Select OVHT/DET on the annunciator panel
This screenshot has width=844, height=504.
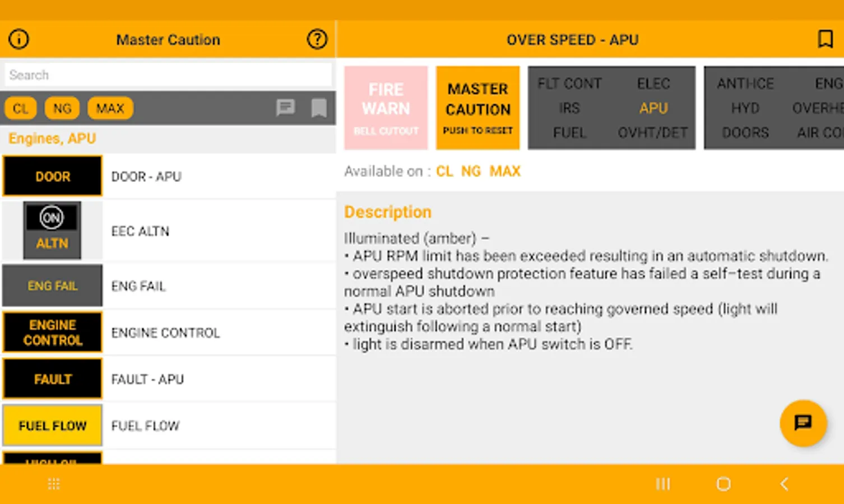click(x=653, y=133)
